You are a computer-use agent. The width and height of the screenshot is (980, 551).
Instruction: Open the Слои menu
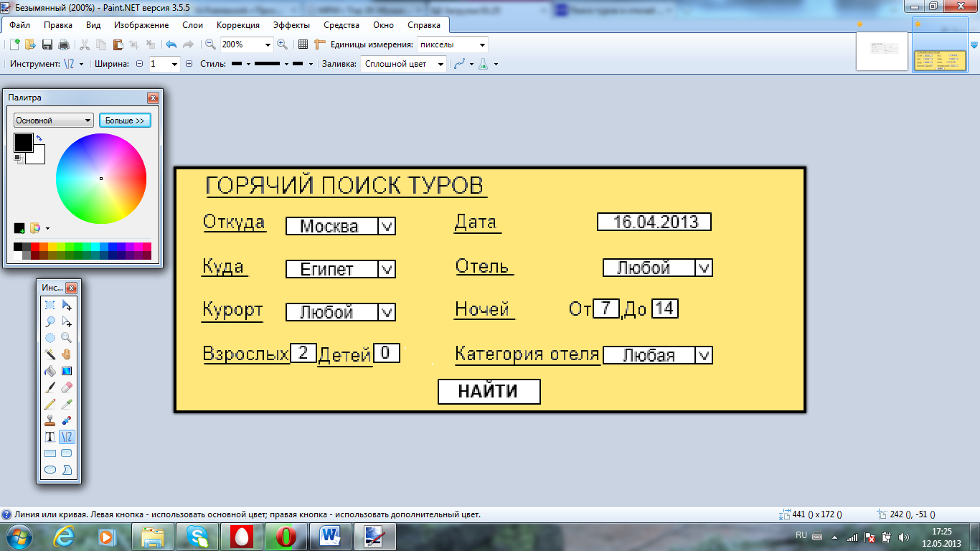(193, 25)
